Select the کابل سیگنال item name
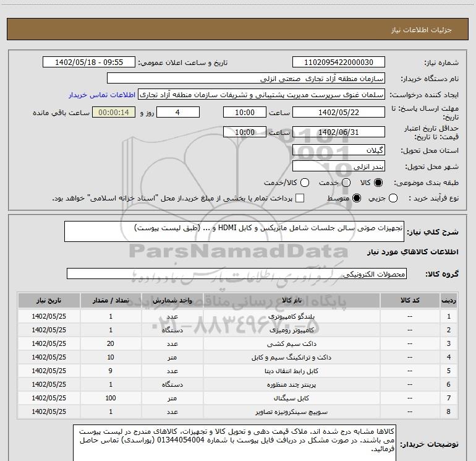Image resolution: width=476 pixels, height=461 pixels. click(x=291, y=398)
